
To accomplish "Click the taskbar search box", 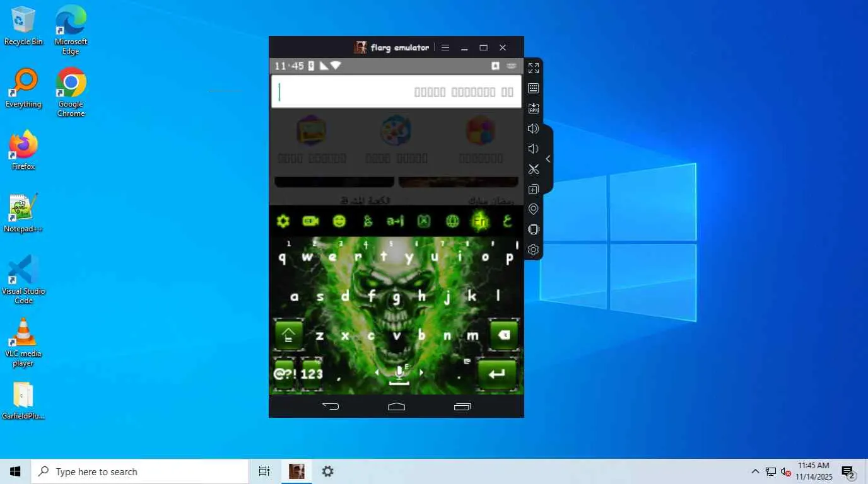I will pyautogui.click(x=140, y=471).
